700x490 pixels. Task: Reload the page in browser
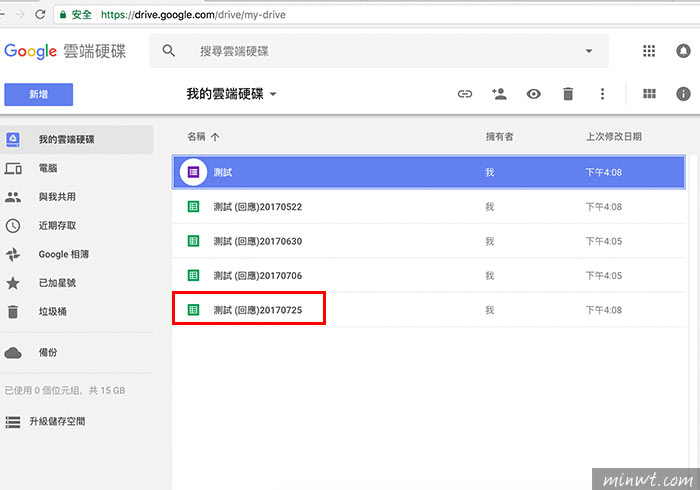(40, 14)
